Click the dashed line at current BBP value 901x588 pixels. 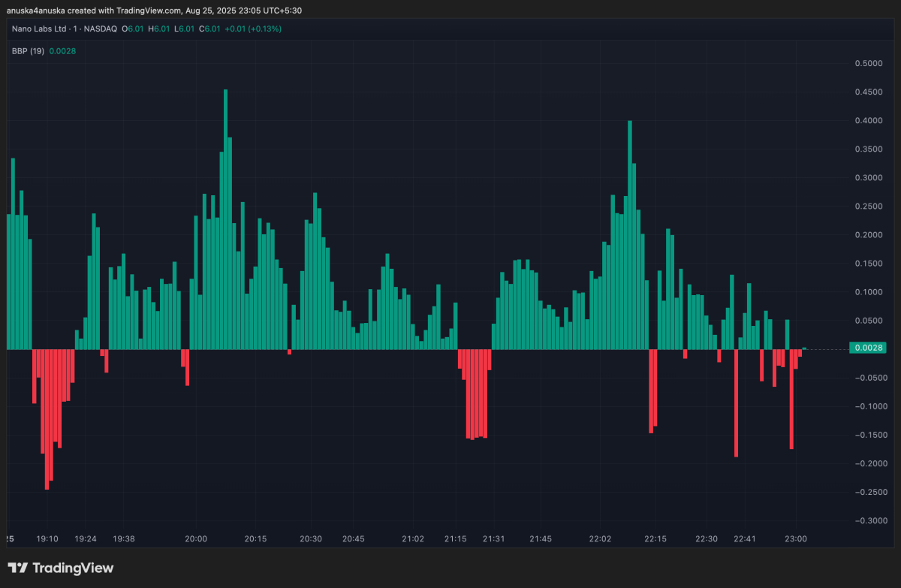826,348
